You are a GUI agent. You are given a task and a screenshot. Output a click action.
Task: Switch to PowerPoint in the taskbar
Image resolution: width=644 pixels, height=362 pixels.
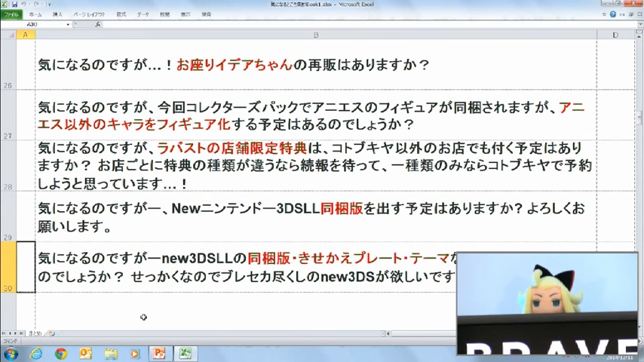[x=159, y=354]
